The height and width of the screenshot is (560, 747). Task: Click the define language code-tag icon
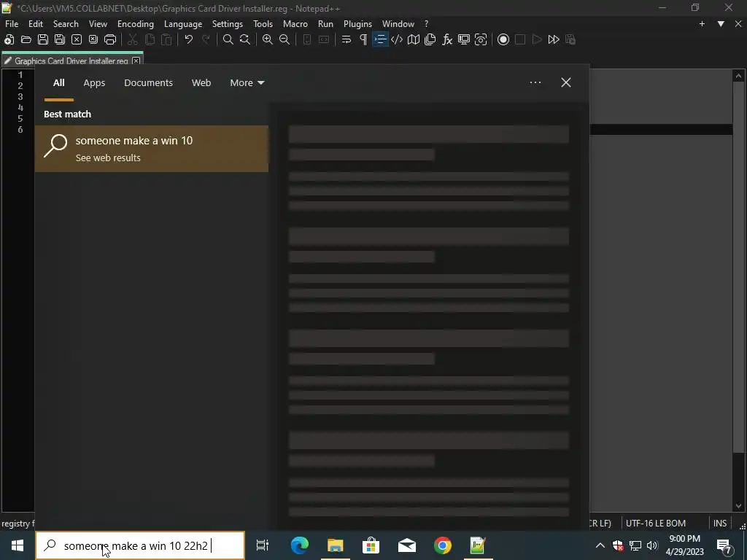coord(397,39)
